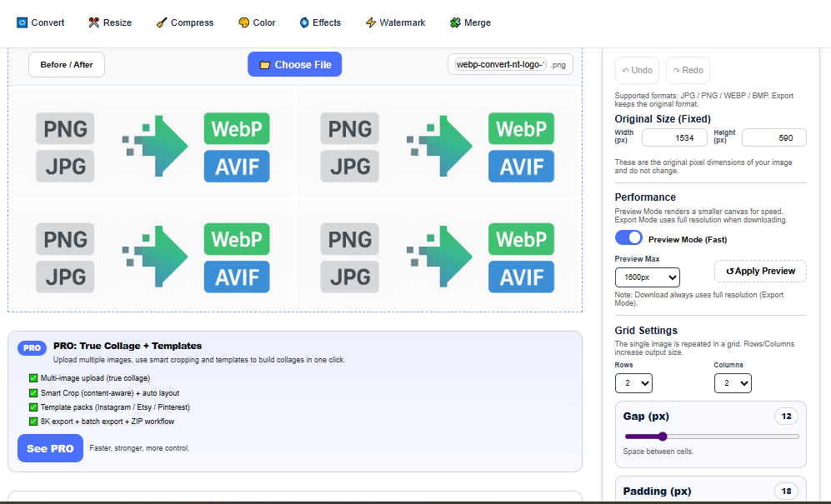
Task: Click the folder icon on Choose File
Action: 265,64
